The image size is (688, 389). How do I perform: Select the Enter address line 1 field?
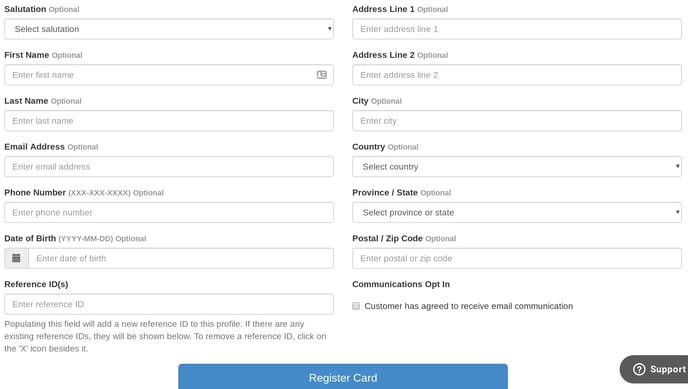pos(517,29)
